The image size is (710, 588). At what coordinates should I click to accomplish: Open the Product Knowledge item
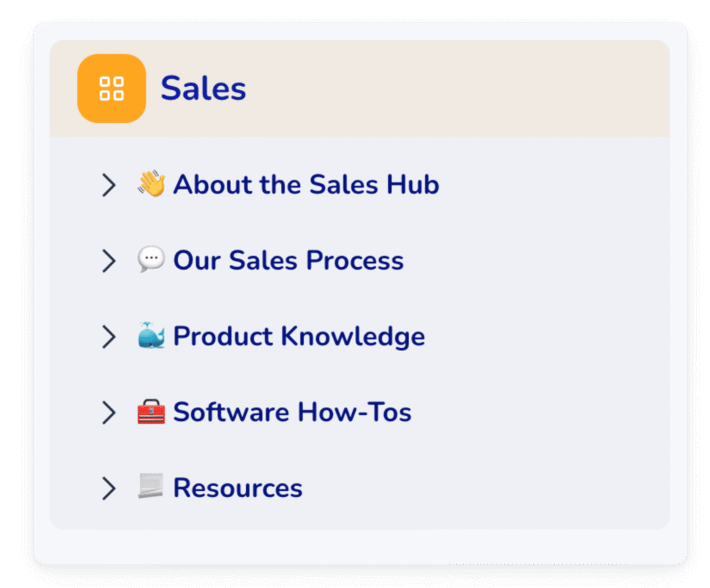[x=299, y=336]
